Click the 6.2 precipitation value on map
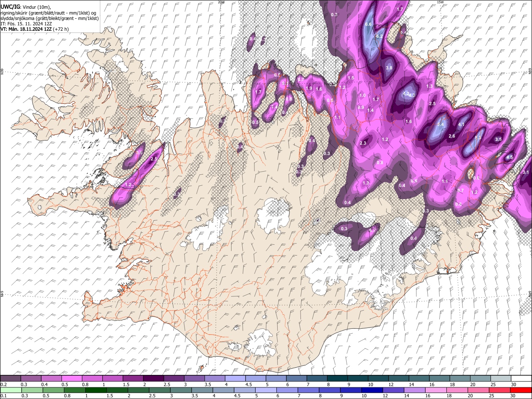532x399 pixels. point(379,37)
